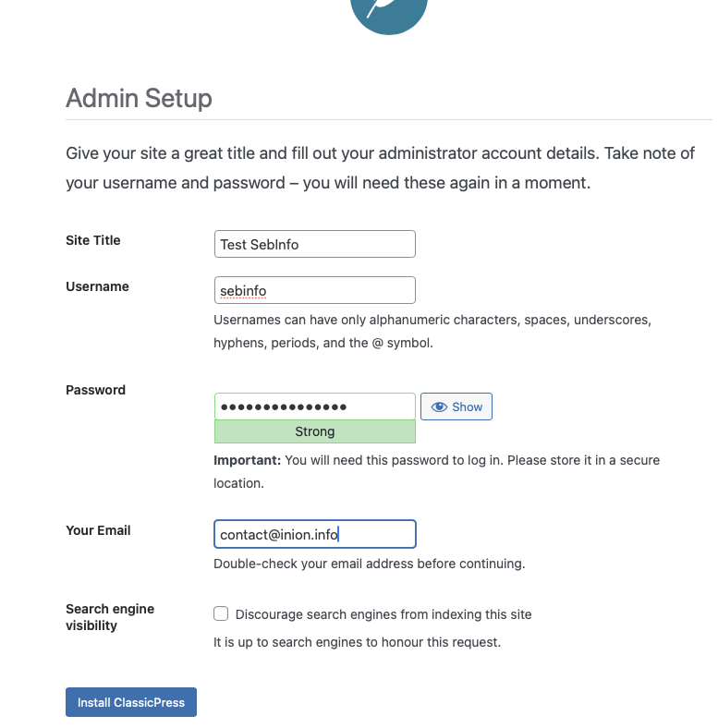Focus the Site Title input field

click(x=314, y=244)
